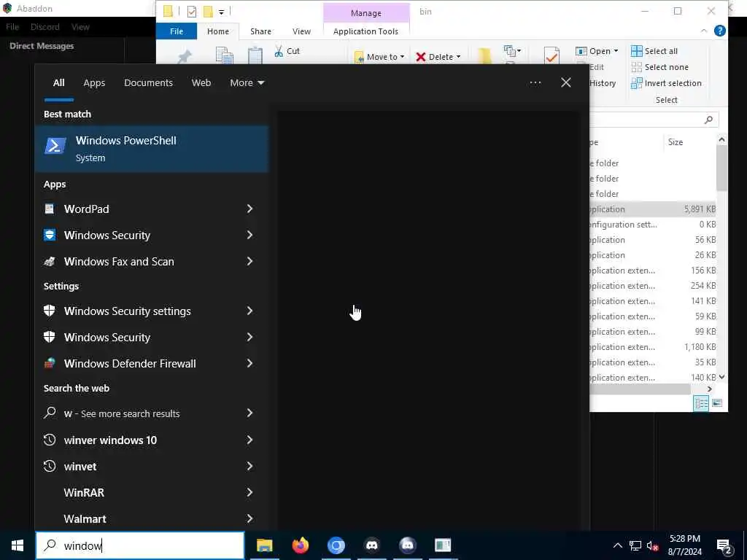
Task: Close the search panel with X
Action: tap(566, 82)
